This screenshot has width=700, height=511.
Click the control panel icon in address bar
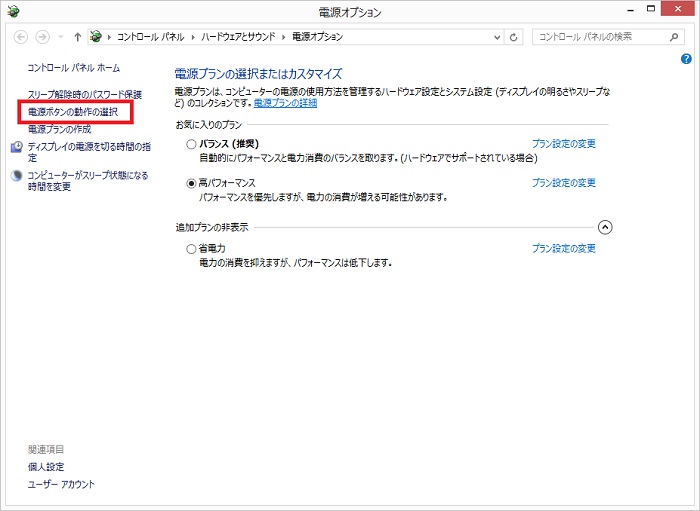pos(96,37)
